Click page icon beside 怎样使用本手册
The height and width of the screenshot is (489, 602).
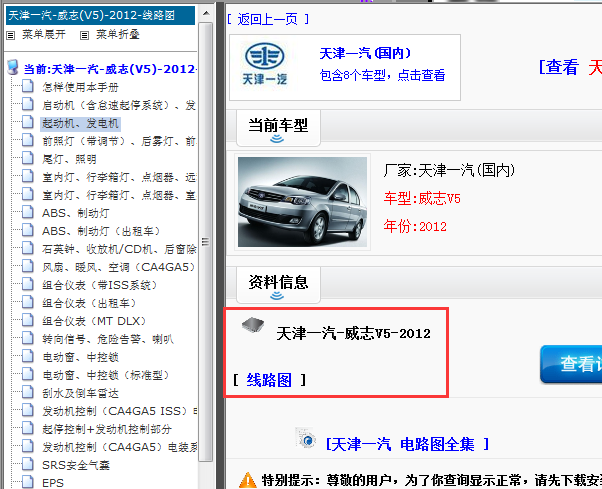(x=28, y=86)
